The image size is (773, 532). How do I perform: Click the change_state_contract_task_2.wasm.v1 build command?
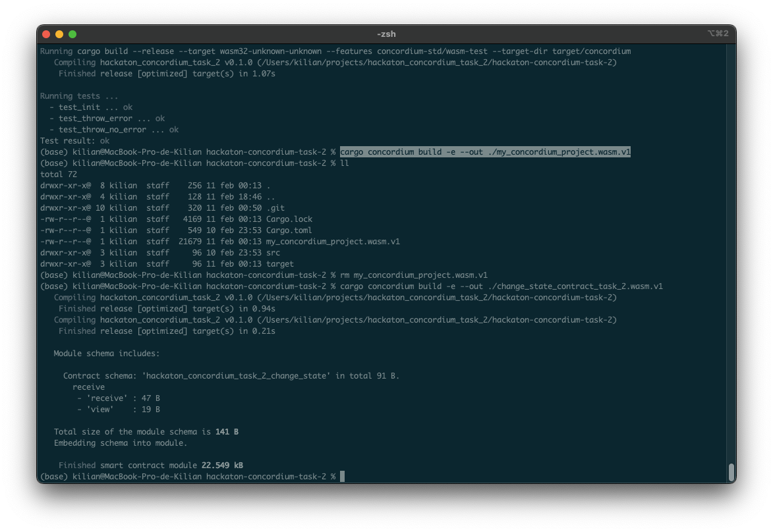click(501, 286)
